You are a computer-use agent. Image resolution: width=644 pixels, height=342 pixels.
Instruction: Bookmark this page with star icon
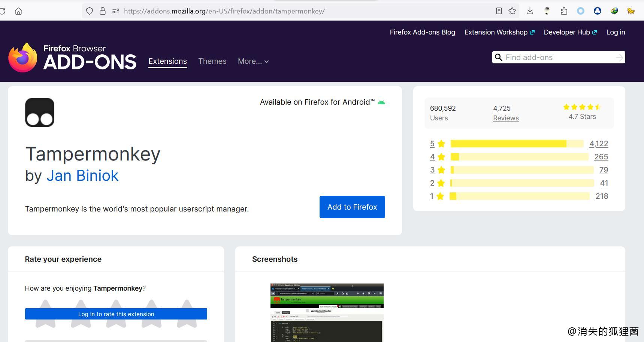click(x=512, y=11)
